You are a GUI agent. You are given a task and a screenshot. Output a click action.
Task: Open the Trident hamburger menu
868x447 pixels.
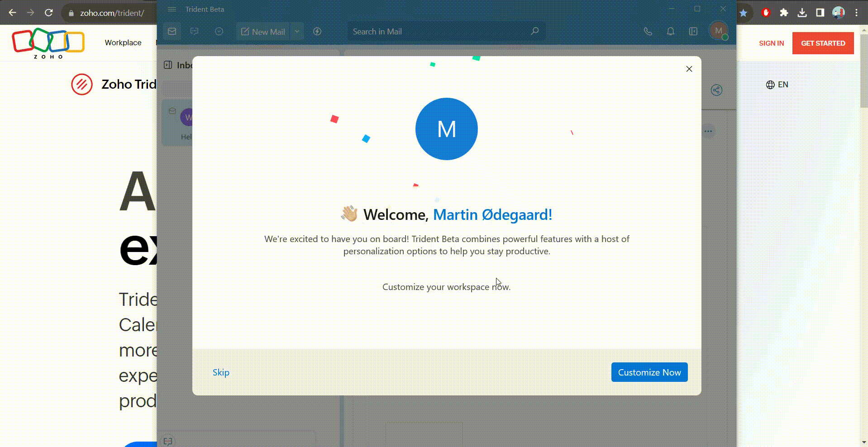[172, 10]
